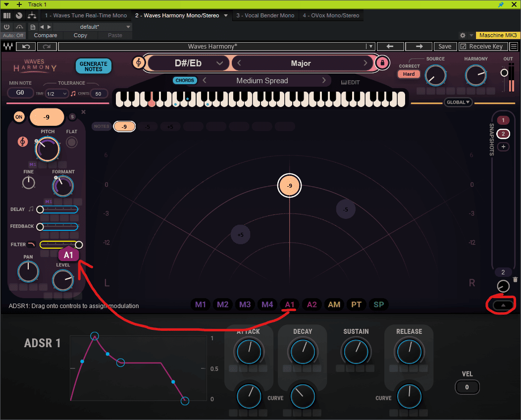Click the plugin chain view icon

(x=7, y=15)
